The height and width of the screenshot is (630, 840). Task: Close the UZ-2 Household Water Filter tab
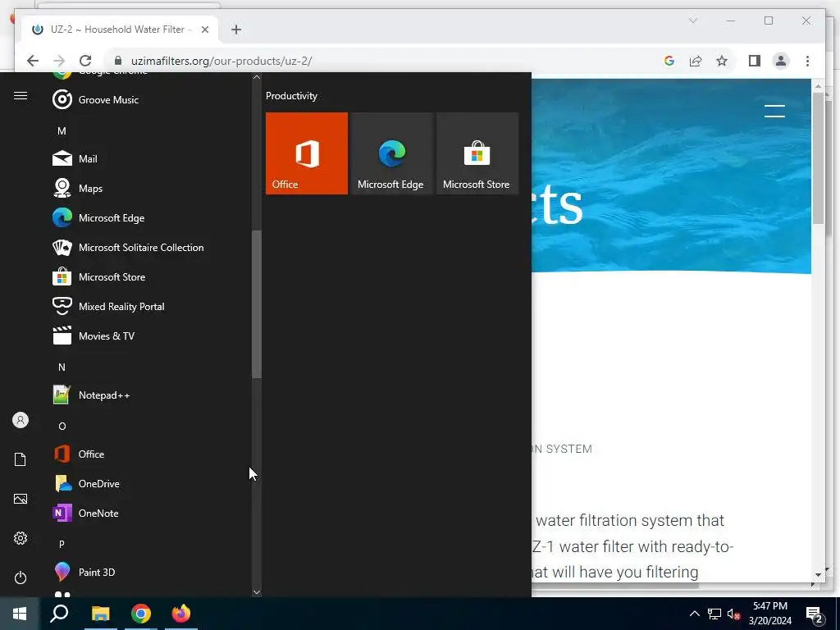tap(204, 30)
